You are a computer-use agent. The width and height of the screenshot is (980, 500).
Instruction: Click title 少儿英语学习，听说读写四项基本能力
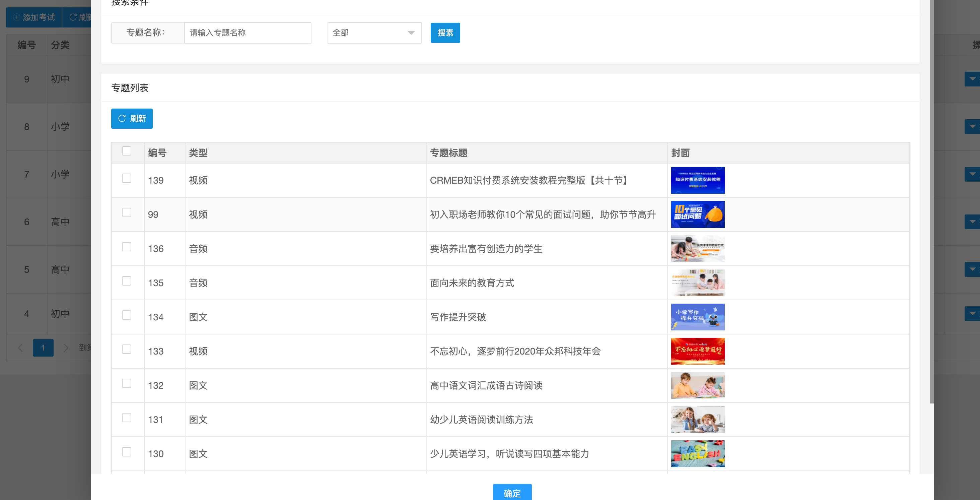click(509, 454)
